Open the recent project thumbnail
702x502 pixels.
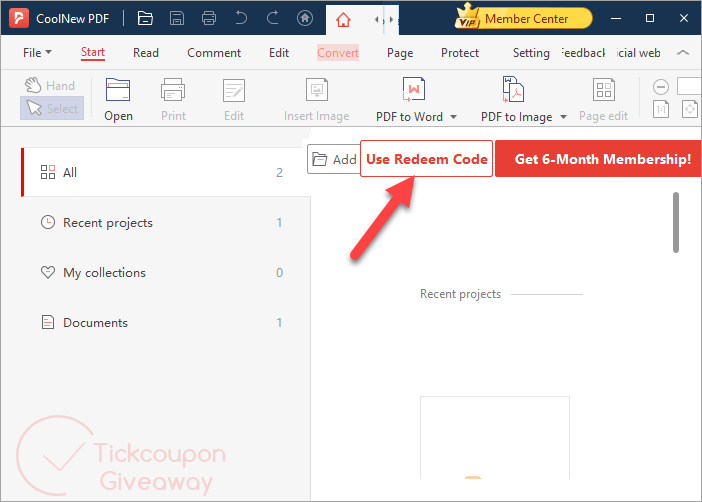coord(495,438)
